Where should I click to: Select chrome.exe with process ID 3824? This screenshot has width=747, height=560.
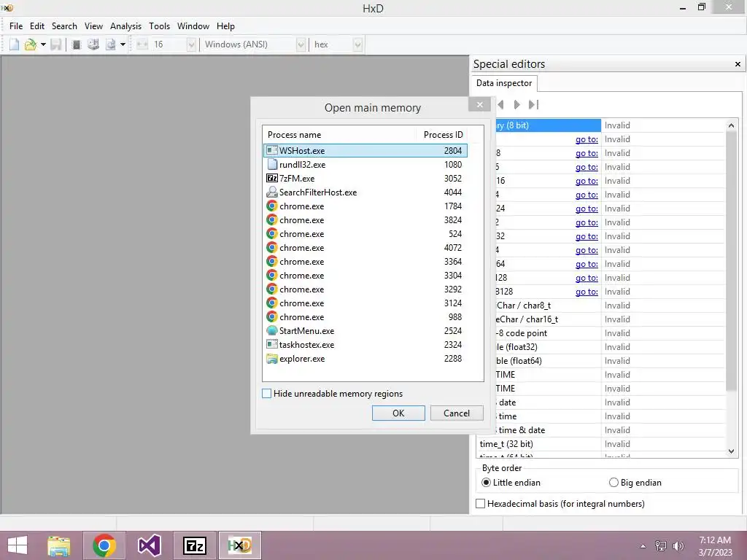tap(365, 219)
